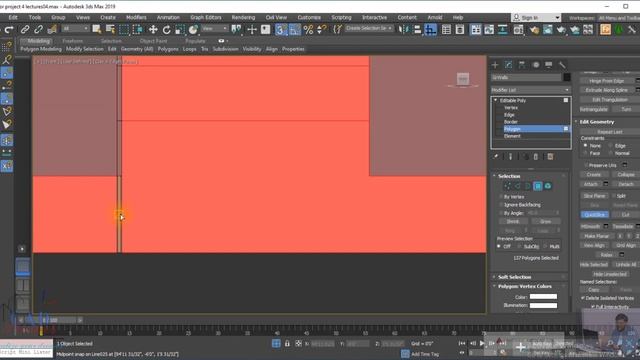Open the Modifier List dropdown
Image resolution: width=640 pixels, height=360 pixels.
pyautogui.click(x=530, y=90)
